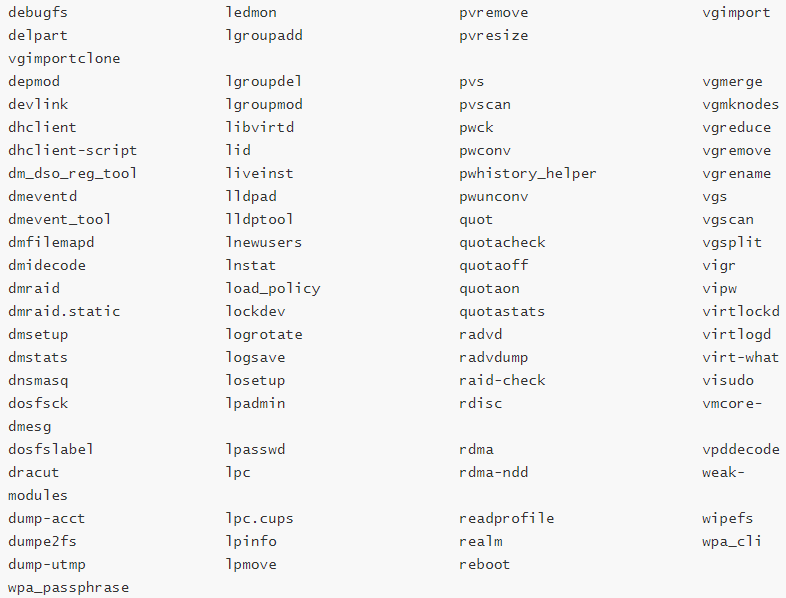Click the visudo text
This screenshot has width=786, height=598.
(728, 380)
